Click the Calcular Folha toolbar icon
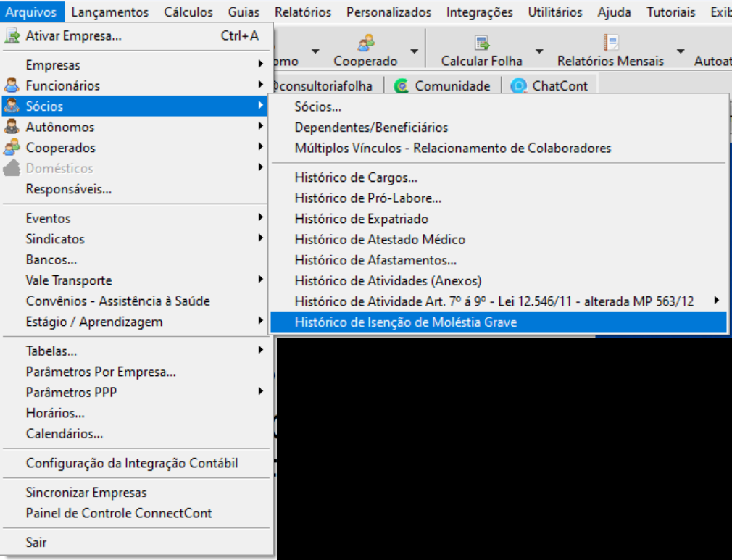 point(482,43)
